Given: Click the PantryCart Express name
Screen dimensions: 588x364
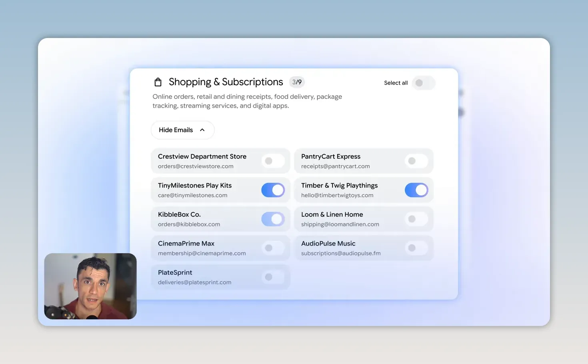Looking at the screenshot, I should [331, 156].
